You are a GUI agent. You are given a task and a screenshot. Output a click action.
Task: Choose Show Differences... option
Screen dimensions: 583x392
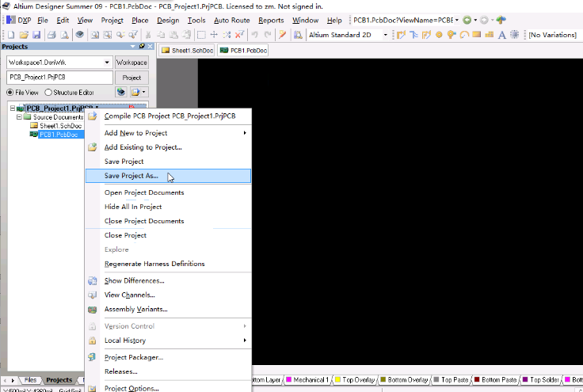168,281
